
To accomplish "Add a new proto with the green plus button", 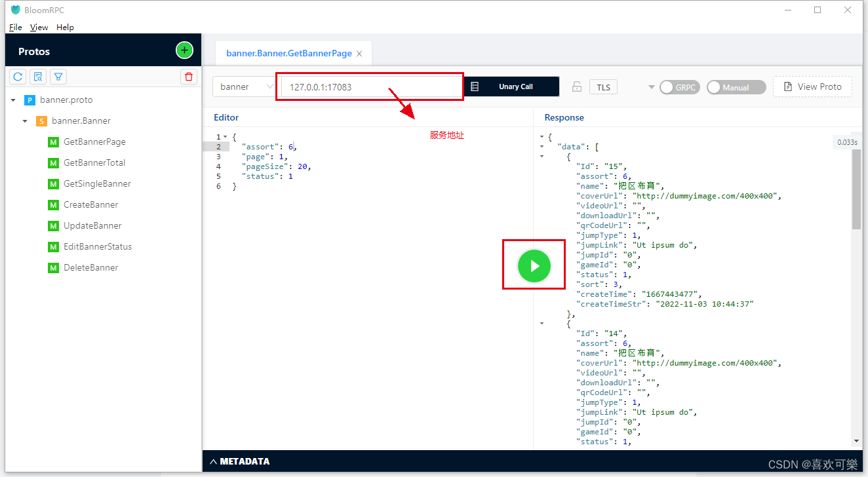I will [x=184, y=50].
